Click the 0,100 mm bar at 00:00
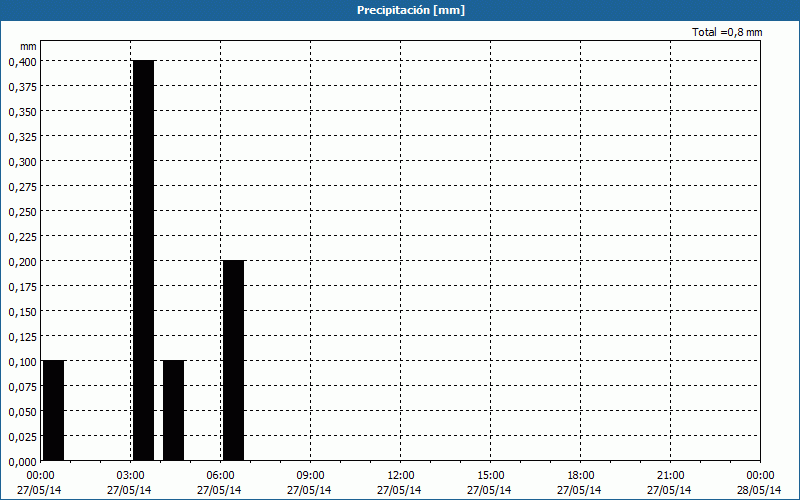 (54, 410)
